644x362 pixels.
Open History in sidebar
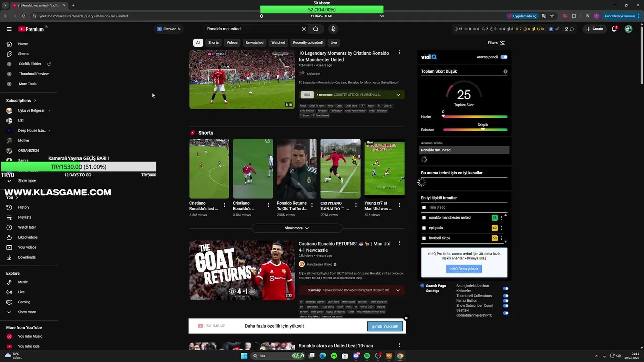(x=24, y=207)
